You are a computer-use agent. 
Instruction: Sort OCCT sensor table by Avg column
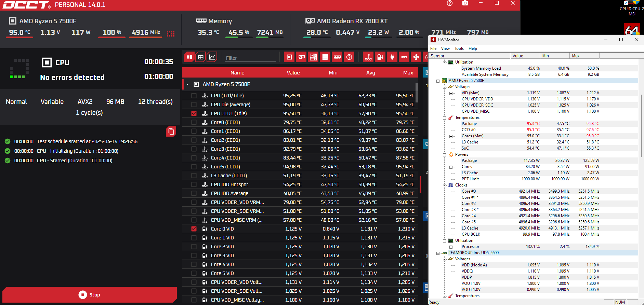(371, 73)
